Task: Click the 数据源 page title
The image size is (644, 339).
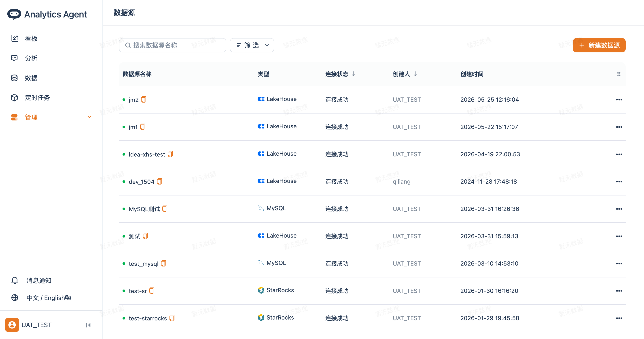Action: tap(124, 13)
